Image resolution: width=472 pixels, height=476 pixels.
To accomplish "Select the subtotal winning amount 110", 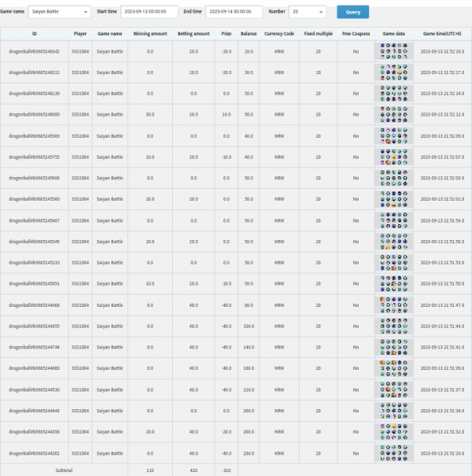I will point(150,470).
